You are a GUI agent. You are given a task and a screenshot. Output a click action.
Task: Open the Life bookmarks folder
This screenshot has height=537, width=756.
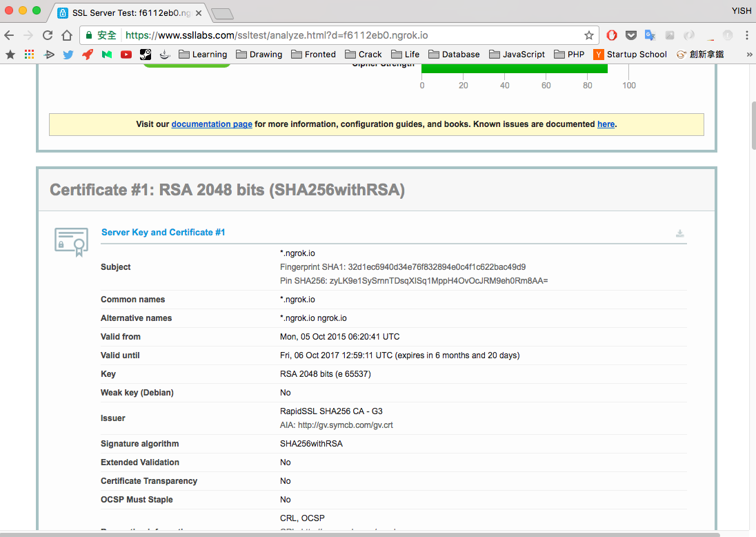(x=405, y=55)
